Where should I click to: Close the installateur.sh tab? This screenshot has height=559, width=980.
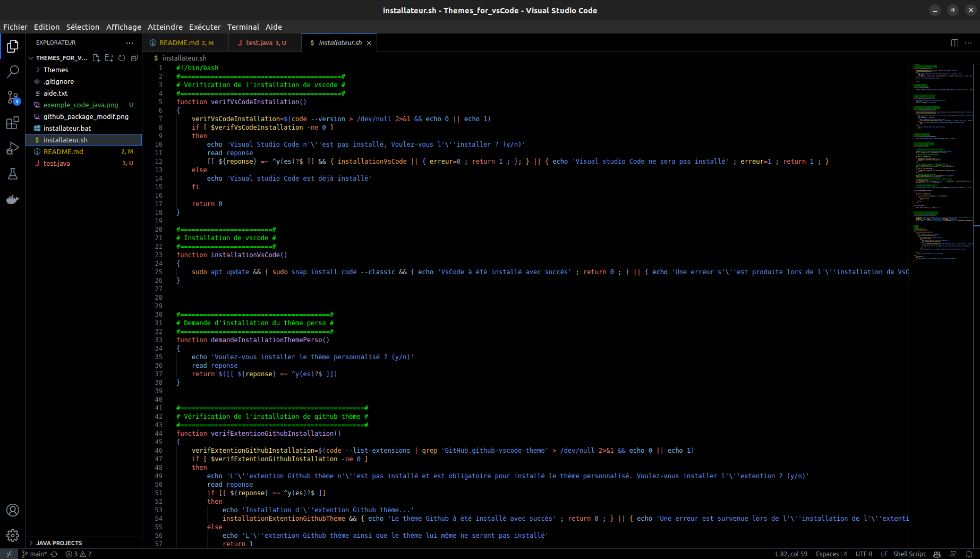pyautogui.click(x=369, y=43)
